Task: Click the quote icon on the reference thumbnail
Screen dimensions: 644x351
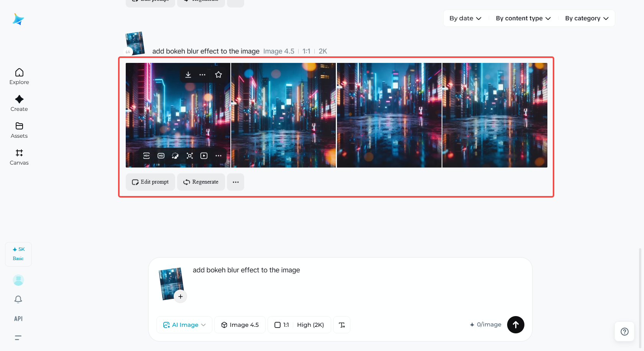Action: tap(128, 51)
